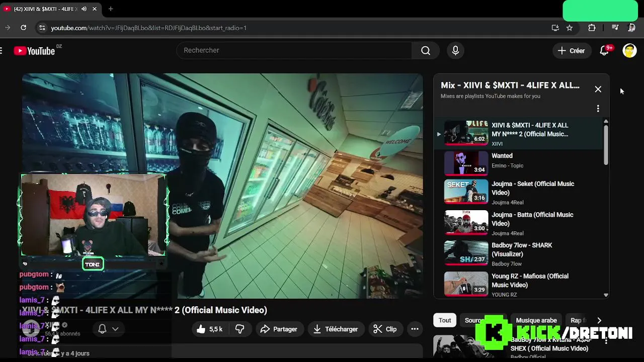The width and height of the screenshot is (644, 362).
Task: Click the main video player
Action: click(222, 186)
